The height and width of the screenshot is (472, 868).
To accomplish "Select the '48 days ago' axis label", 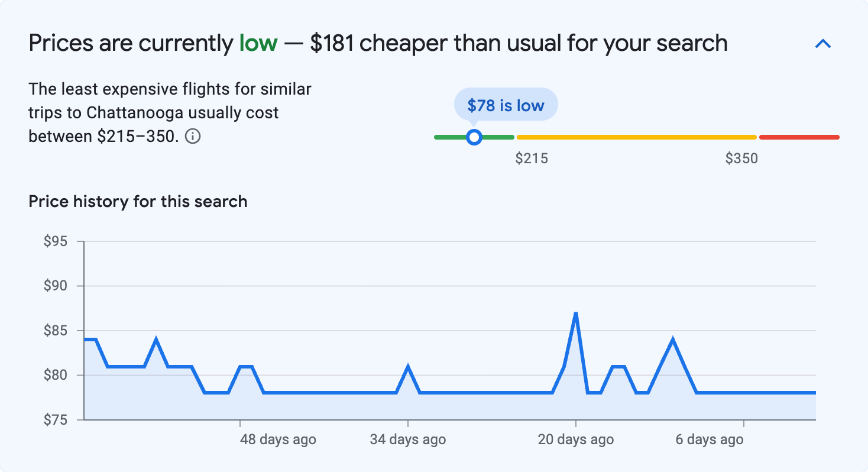I will tap(277, 439).
